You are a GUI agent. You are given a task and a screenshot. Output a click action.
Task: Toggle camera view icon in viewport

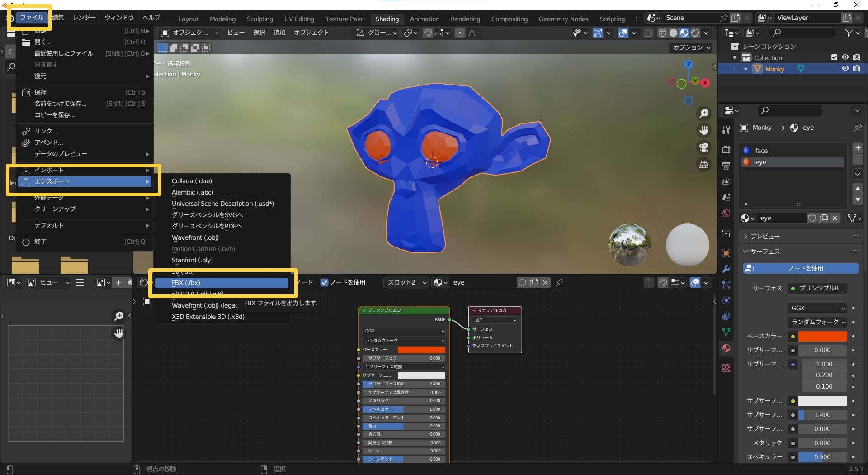coord(704,147)
